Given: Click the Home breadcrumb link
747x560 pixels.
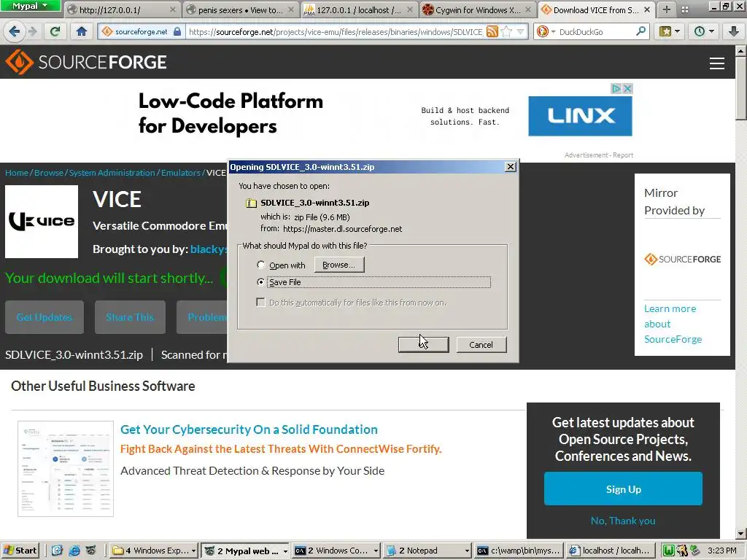Looking at the screenshot, I should (17, 173).
